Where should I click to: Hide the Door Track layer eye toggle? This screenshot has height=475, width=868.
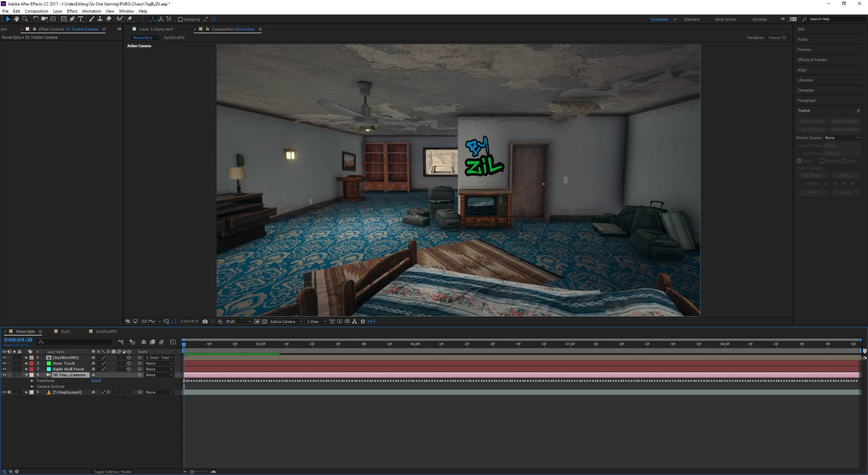click(4, 364)
